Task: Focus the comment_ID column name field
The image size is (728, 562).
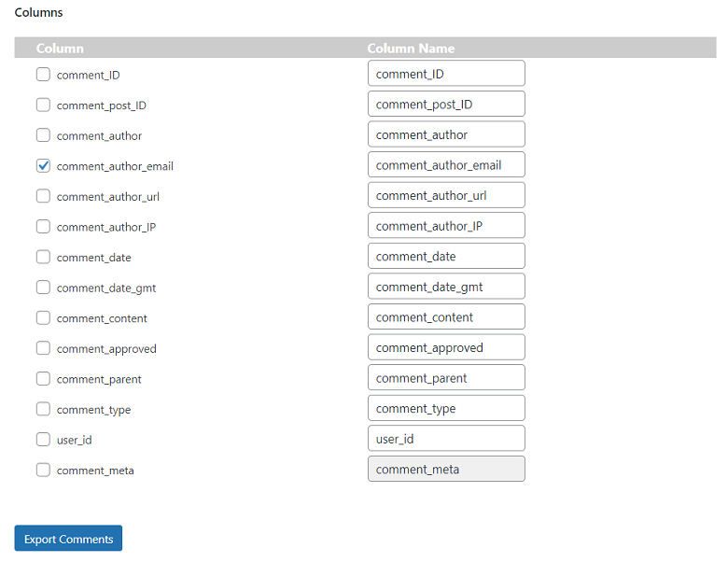Action: pyautogui.click(x=446, y=74)
